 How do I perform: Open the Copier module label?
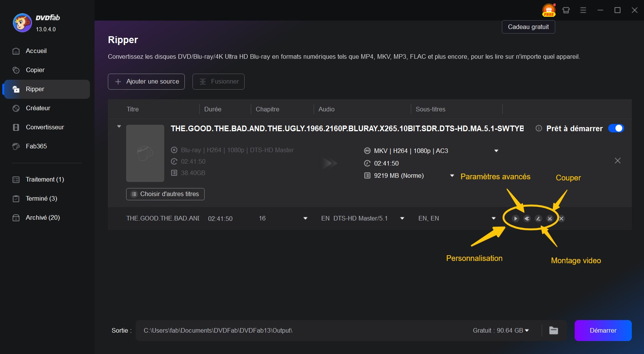pos(35,70)
